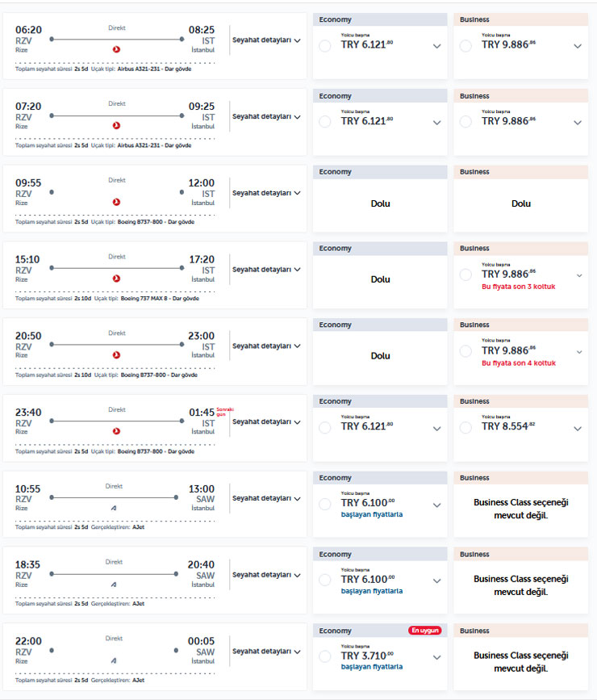Image resolution: width=597 pixels, height=700 pixels.
Task: Expand Business fare chevron on 23:40 flight
Action: [578, 429]
